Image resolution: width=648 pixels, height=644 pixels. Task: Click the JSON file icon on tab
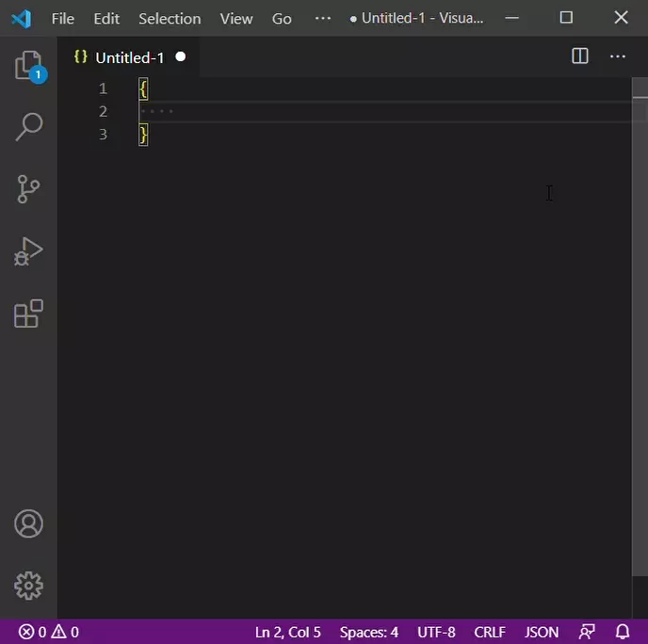(81, 56)
